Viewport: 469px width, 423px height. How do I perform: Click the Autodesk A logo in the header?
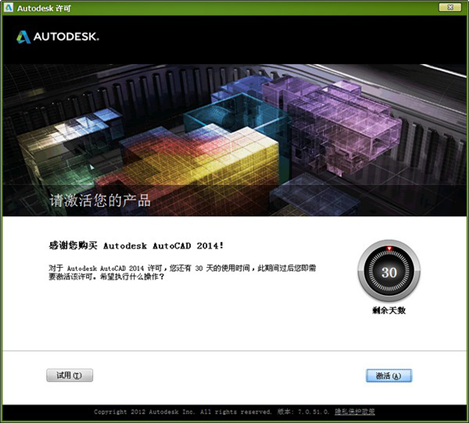click(x=23, y=37)
